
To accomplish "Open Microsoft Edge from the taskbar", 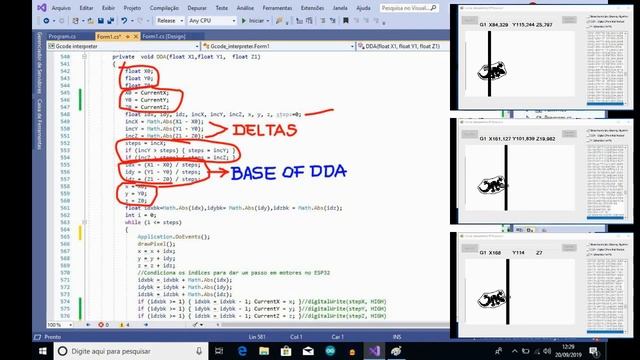I will pyautogui.click(x=242, y=351).
